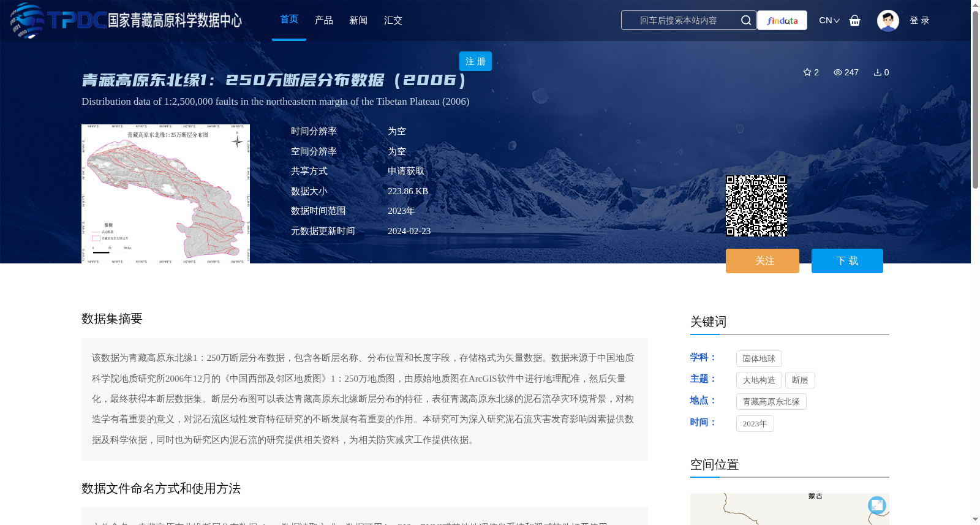Click the 数据集摘要 heading
Image resolution: width=980 pixels, height=525 pixels.
click(112, 319)
